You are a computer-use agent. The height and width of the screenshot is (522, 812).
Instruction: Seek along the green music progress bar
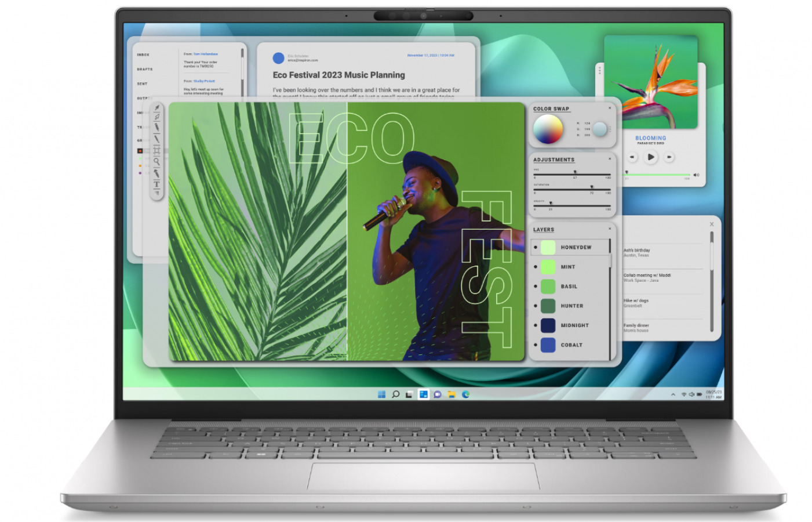coord(657,175)
